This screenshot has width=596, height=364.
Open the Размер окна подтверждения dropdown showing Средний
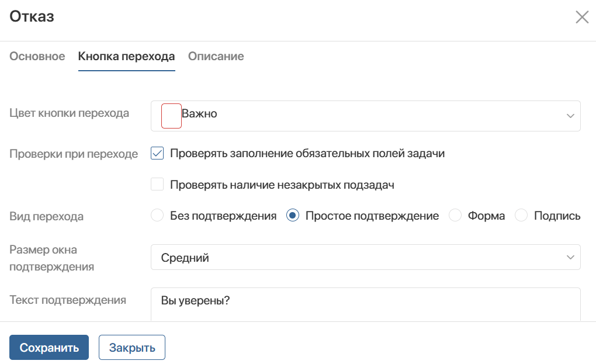coord(366,257)
